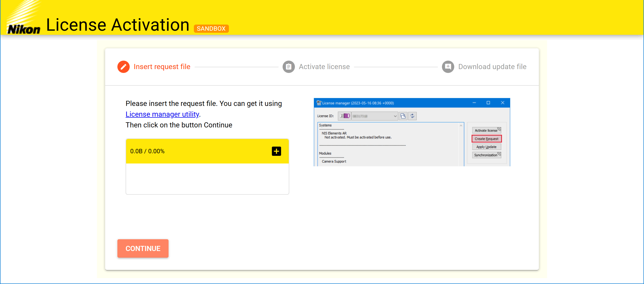Click the License manager screenshot image
The width and height of the screenshot is (644, 284).
pyautogui.click(x=412, y=132)
